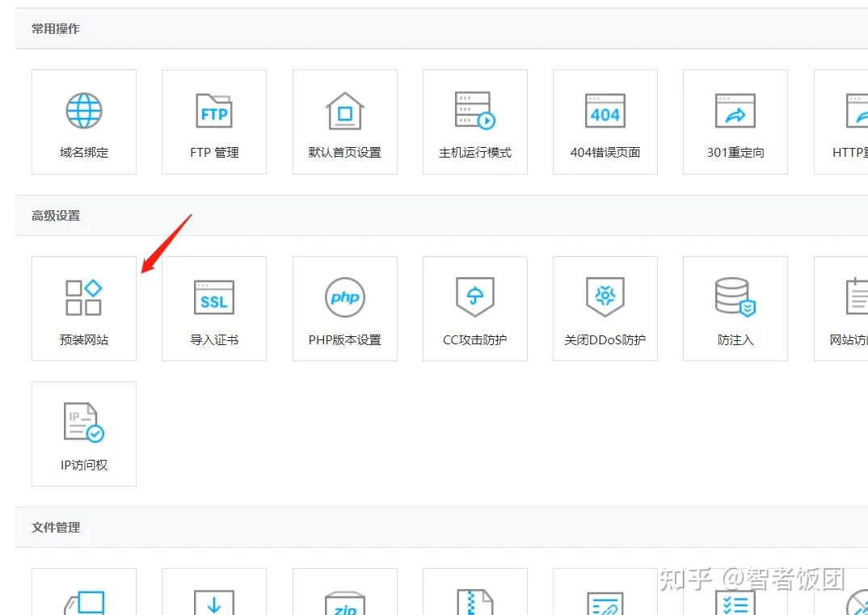Open IP访问权 access settings
The image size is (868, 615).
click(x=84, y=434)
